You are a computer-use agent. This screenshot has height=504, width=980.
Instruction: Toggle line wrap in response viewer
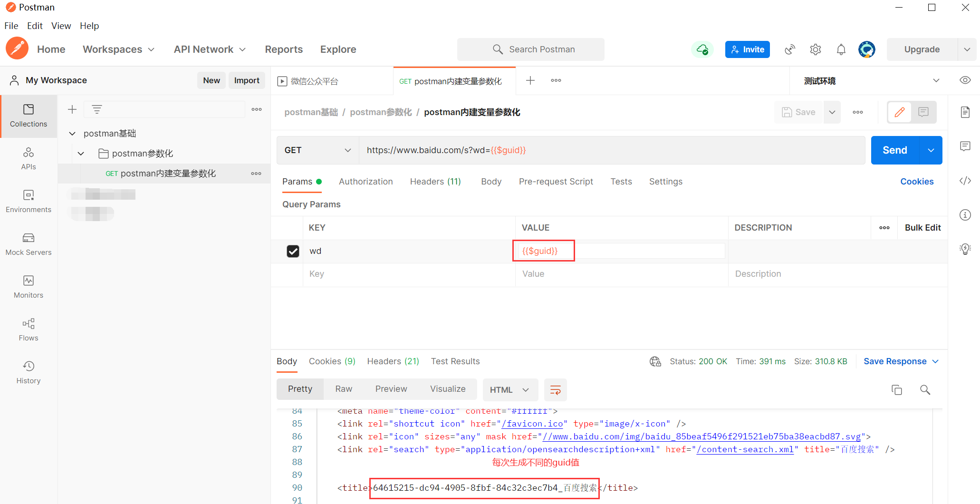pyautogui.click(x=555, y=390)
